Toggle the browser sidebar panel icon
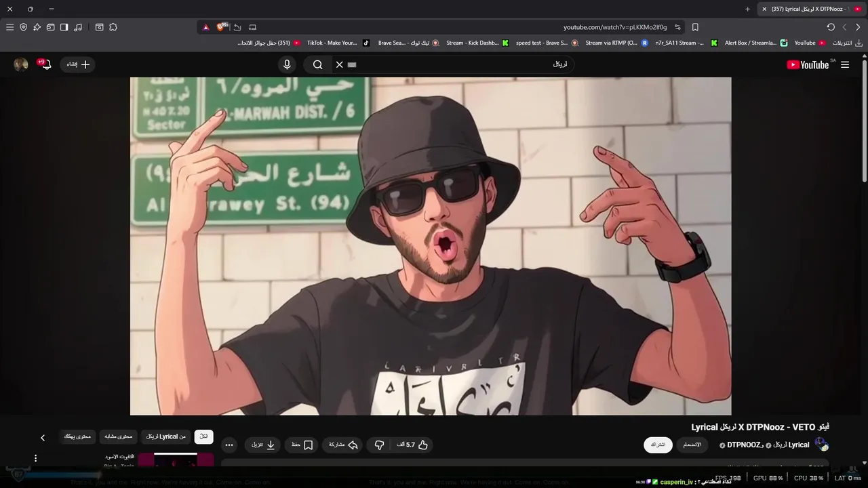Image resolution: width=868 pixels, height=488 pixels. [x=64, y=27]
